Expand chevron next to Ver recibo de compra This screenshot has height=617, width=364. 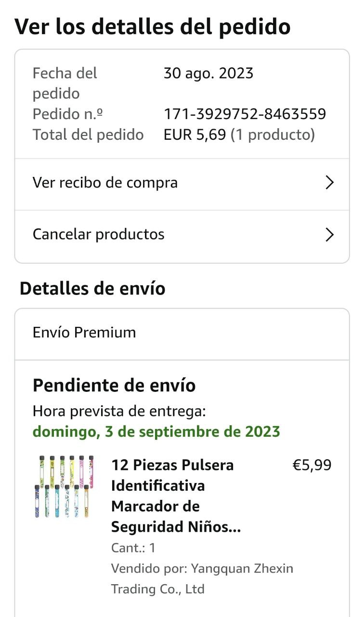coord(329,183)
